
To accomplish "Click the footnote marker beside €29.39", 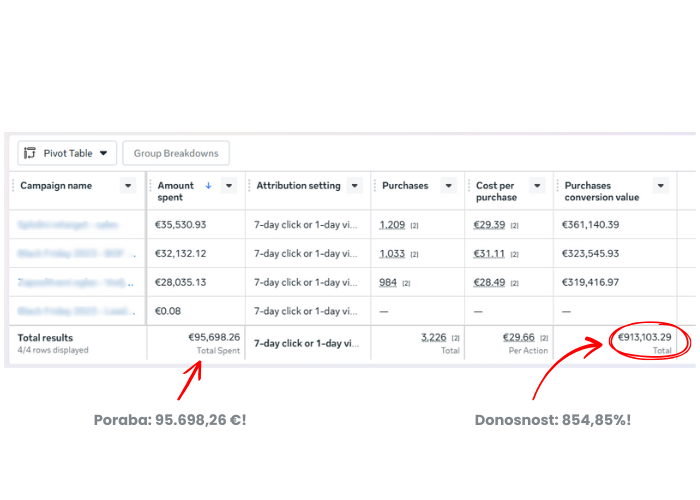I will pyautogui.click(x=515, y=225).
